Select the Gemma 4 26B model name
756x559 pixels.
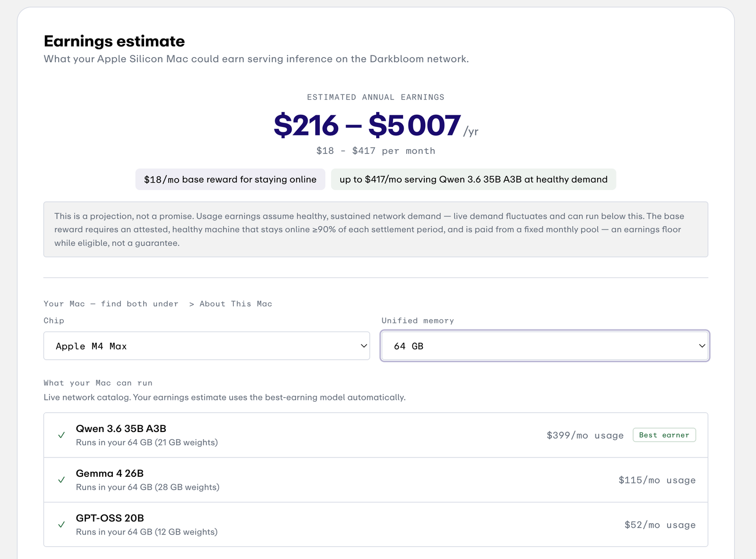110,474
